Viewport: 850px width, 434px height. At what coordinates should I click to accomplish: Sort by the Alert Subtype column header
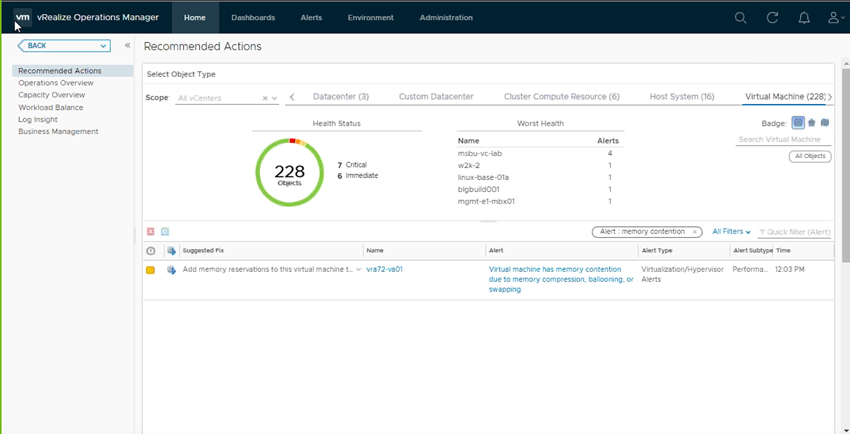pyautogui.click(x=751, y=251)
